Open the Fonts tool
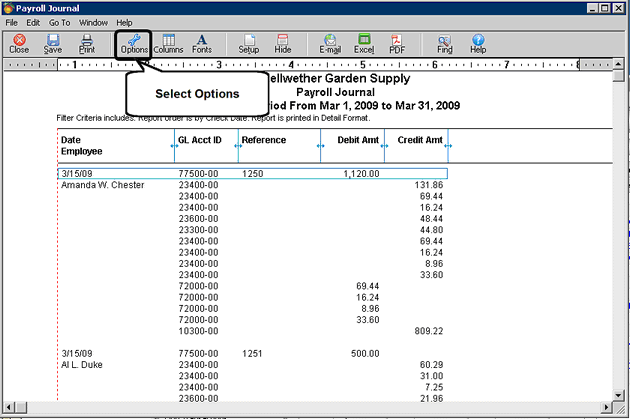 [x=202, y=44]
